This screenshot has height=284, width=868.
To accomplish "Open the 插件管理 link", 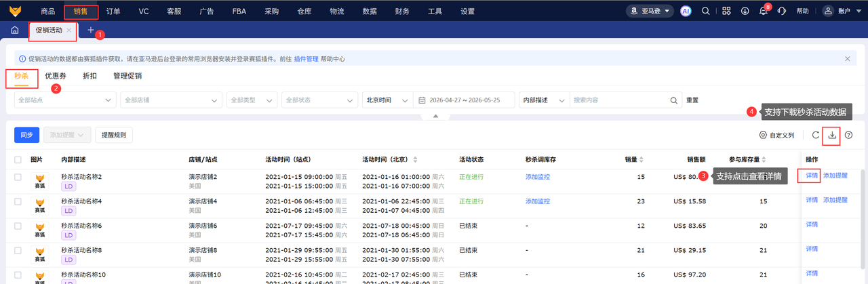I will coord(306,59).
